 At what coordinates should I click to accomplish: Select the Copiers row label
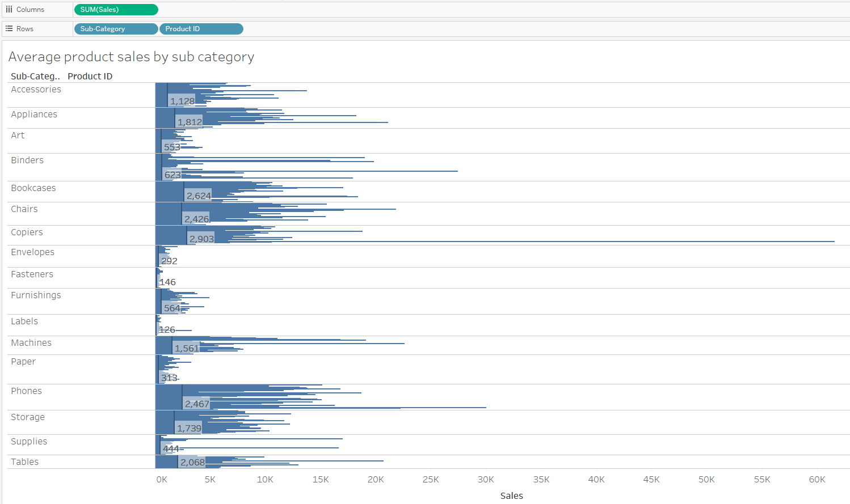tap(27, 232)
